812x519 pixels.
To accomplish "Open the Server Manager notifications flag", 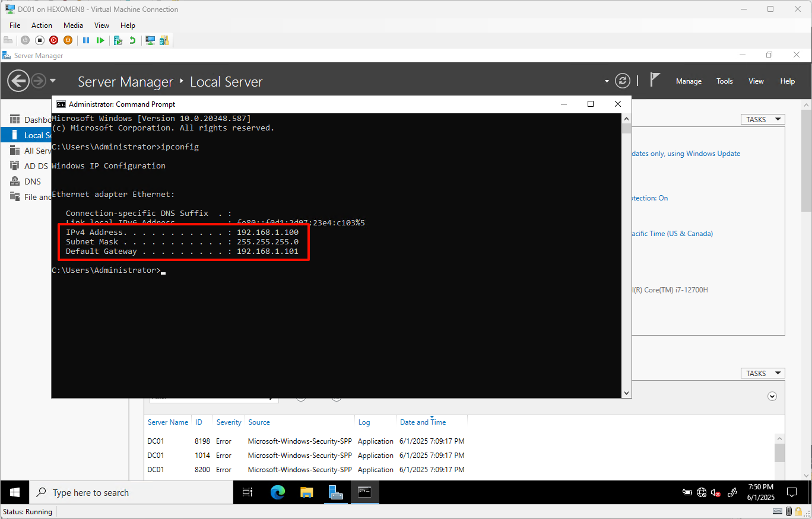I will click(655, 79).
